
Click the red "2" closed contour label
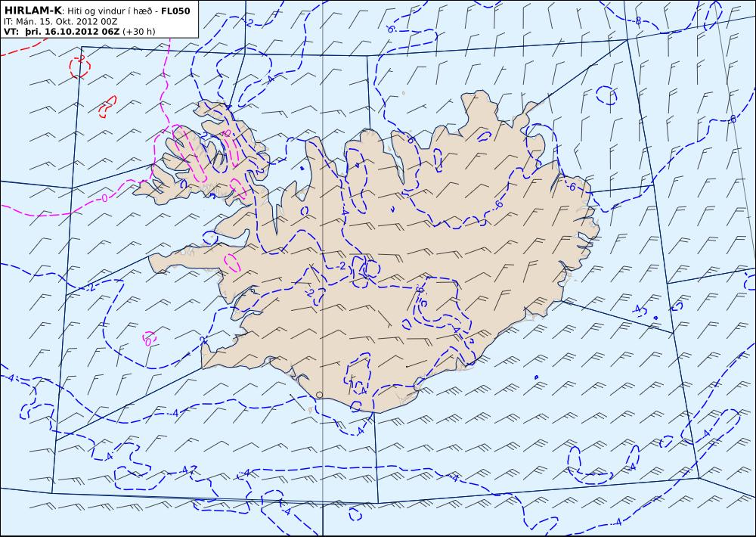tap(82, 58)
